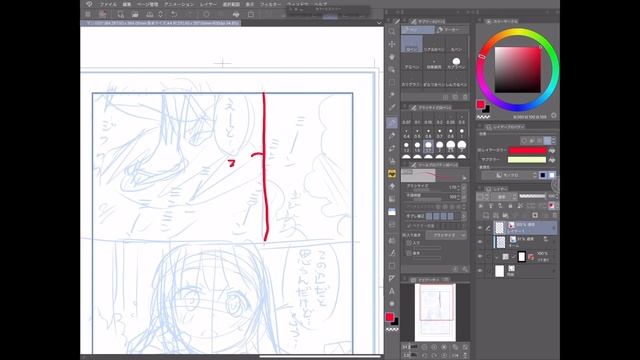
Task: Click the New document icon in command bar
Action: coord(120,15)
